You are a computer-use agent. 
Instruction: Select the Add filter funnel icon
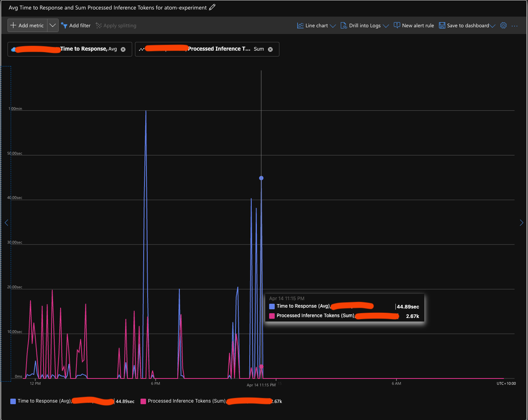pyautogui.click(x=65, y=25)
